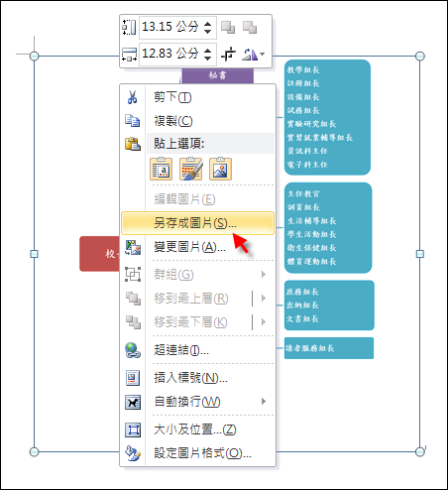Click disabled 編輯圖片(E) entry

[197, 199]
